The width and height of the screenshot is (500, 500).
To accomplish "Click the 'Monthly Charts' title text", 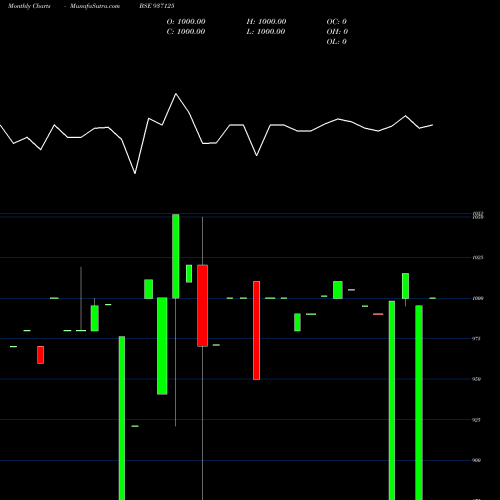I will point(29,6).
